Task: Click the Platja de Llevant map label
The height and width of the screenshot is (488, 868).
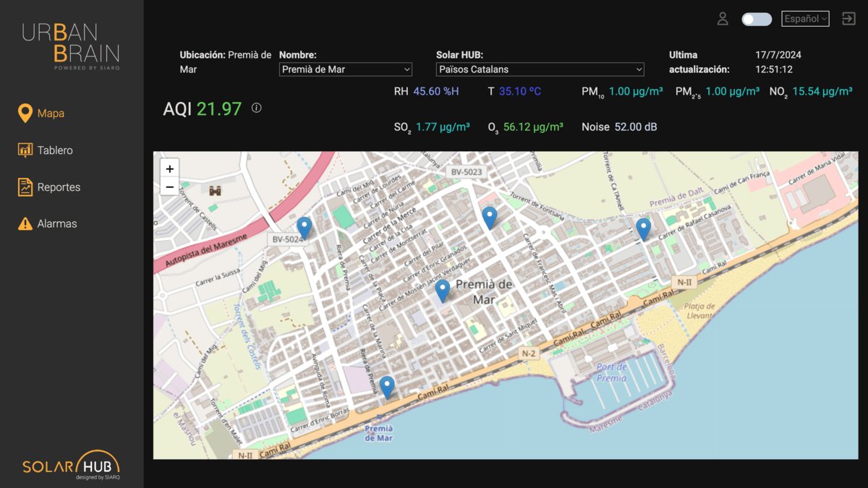Action: (699, 311)
